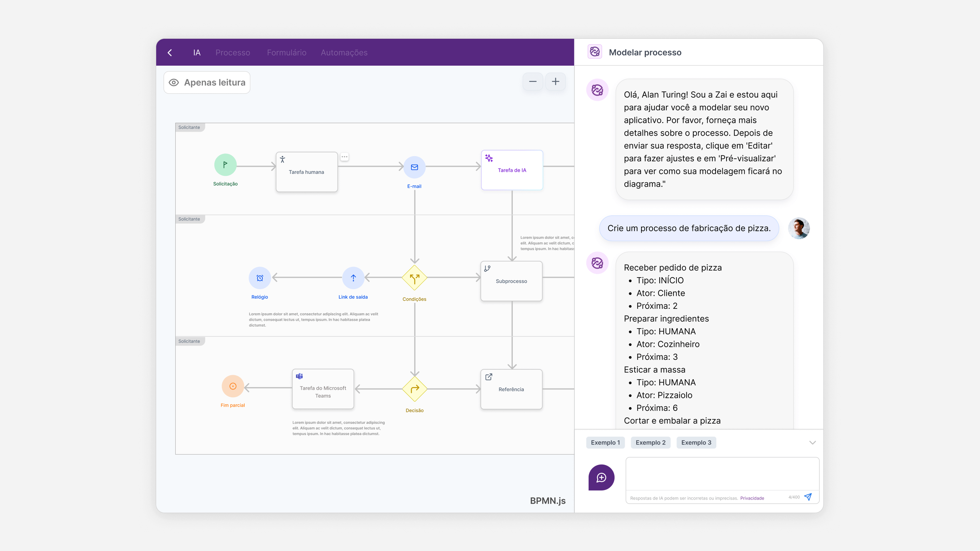Screen dimensions: 980x551
Task: Click Alan Turing's user avatar photo
Action: coord(799,228)
